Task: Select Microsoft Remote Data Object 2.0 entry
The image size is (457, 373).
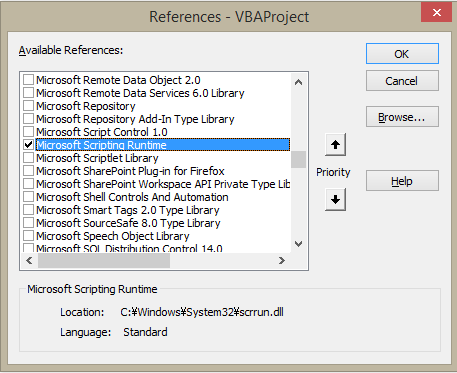Action: (118, 80)
